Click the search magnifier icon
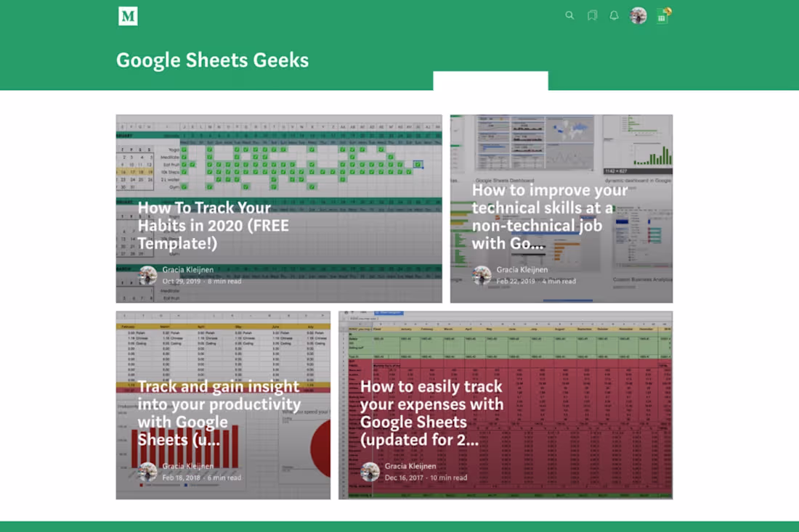Image resolution: width=799 pixels, height=532 pixels. point(569,15)
